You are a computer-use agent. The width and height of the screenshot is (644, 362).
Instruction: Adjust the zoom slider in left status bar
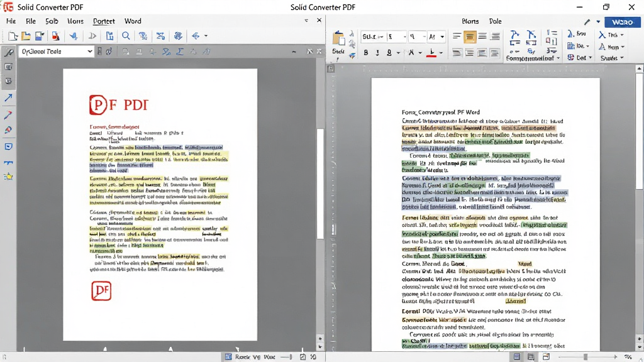tap(286, 357)
